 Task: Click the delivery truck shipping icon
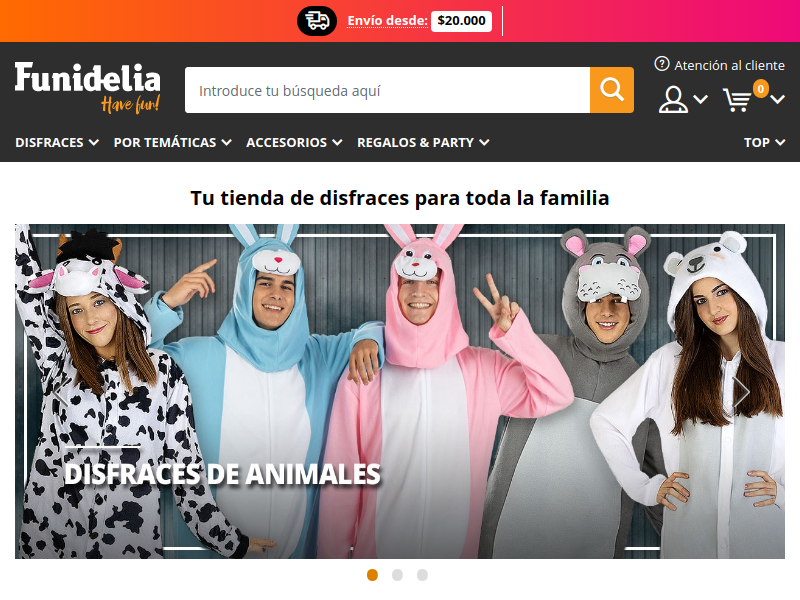point(317,21)
